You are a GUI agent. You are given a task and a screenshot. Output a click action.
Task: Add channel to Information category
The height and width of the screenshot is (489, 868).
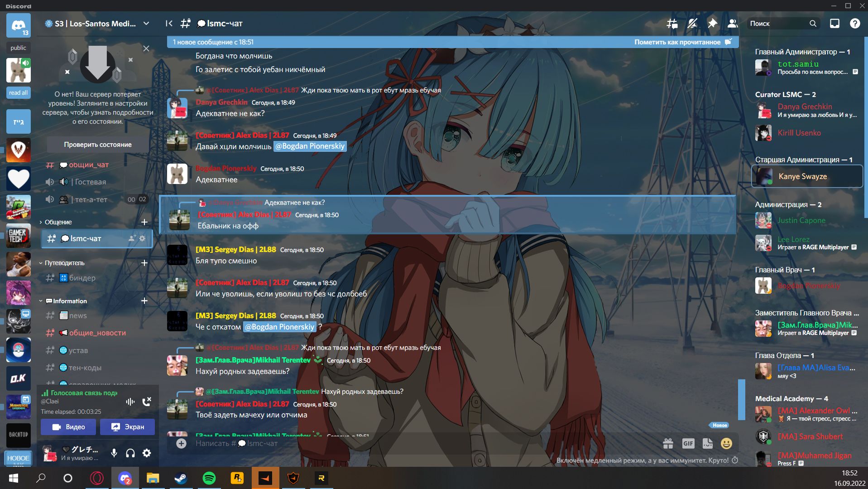(x=144, y=301)
